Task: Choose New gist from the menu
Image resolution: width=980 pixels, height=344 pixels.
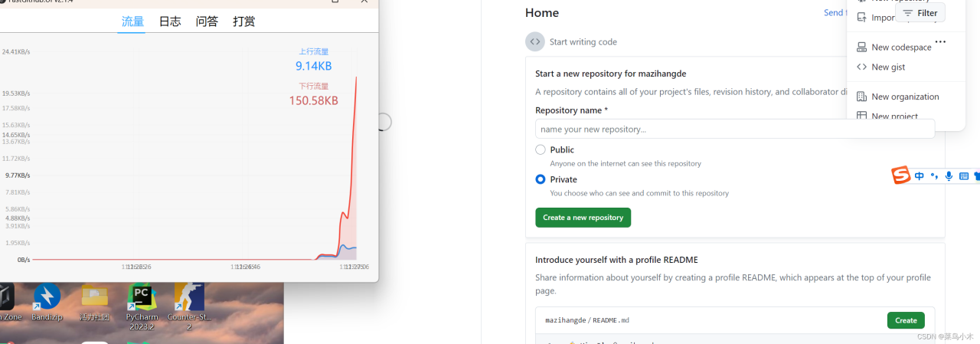Action: [x=887, y=67]
